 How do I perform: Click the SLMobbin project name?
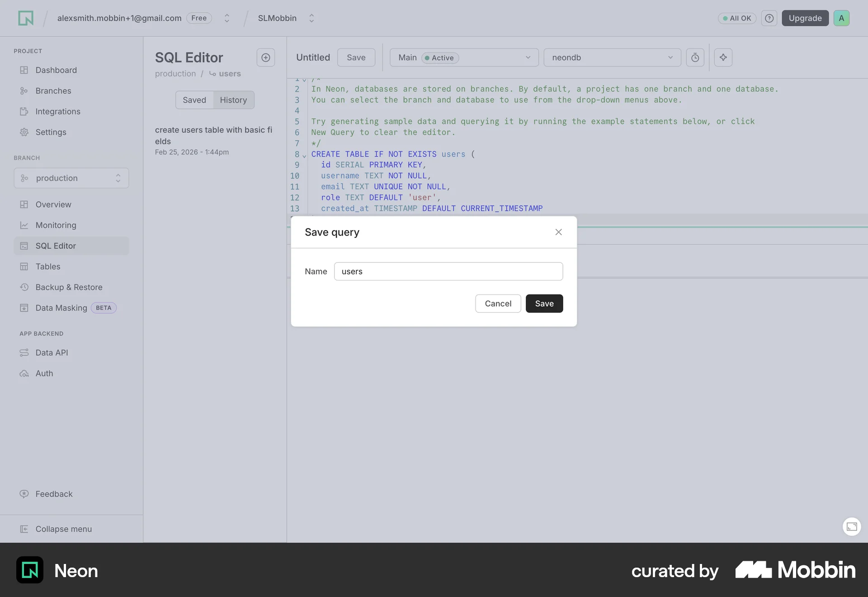(x=277, y=18)
